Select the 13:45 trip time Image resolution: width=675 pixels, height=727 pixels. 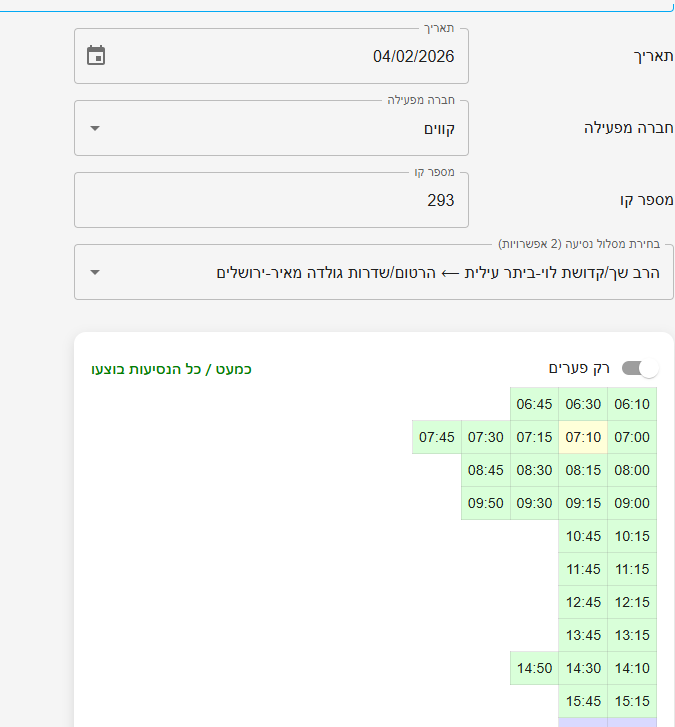point(583,635)
